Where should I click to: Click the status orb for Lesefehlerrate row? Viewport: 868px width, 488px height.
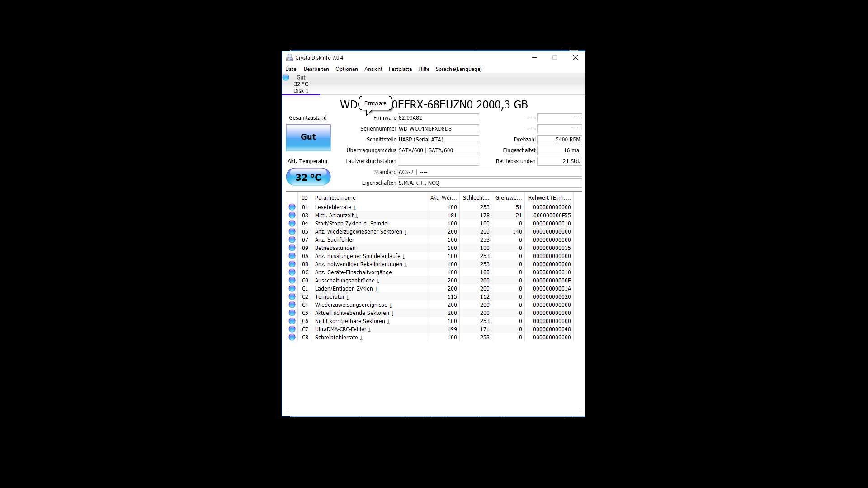click(x=292, y=207)
